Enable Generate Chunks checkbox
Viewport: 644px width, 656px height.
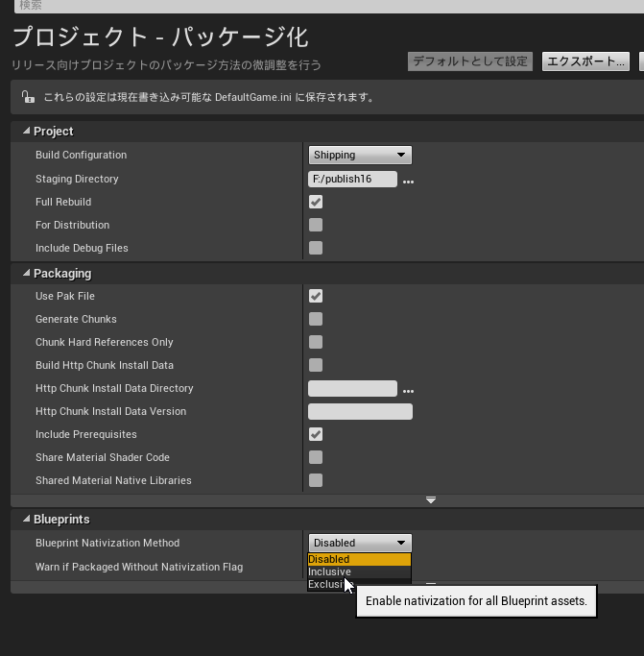click(316, 319)
